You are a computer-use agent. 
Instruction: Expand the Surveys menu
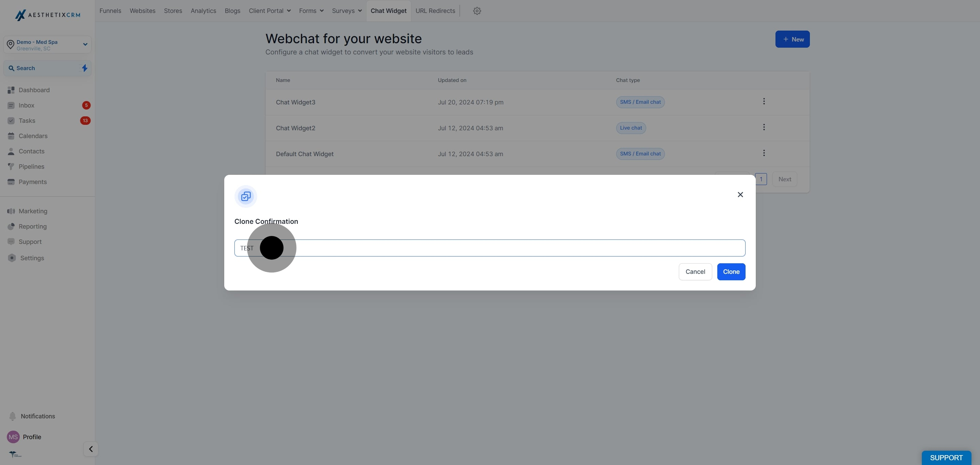tap(347, 11)
